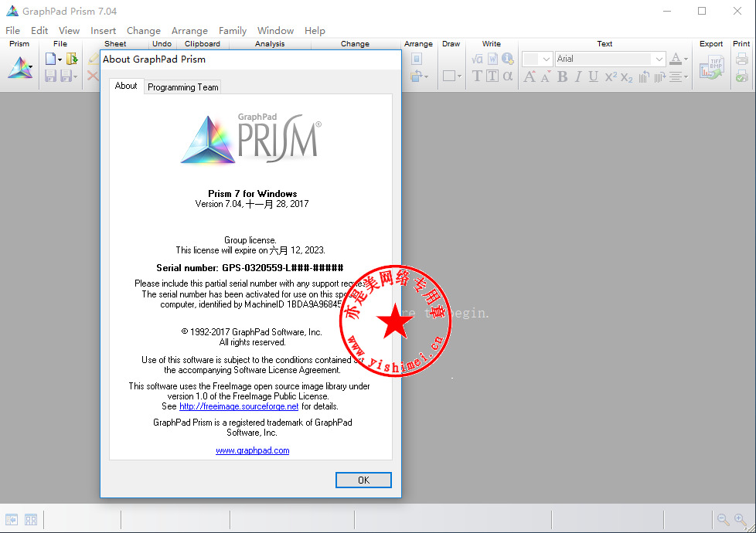Open the freeimage.sourceforge.net link
Screen dimensions: 756x533
point(239,407)
